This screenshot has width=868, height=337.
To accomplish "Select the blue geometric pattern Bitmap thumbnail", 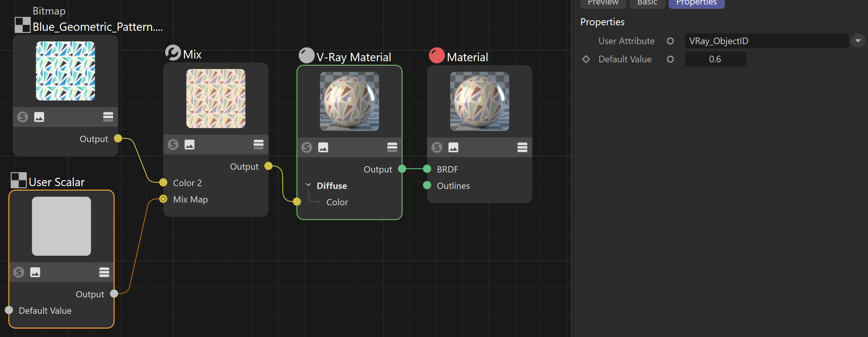I will pos(65,71).
